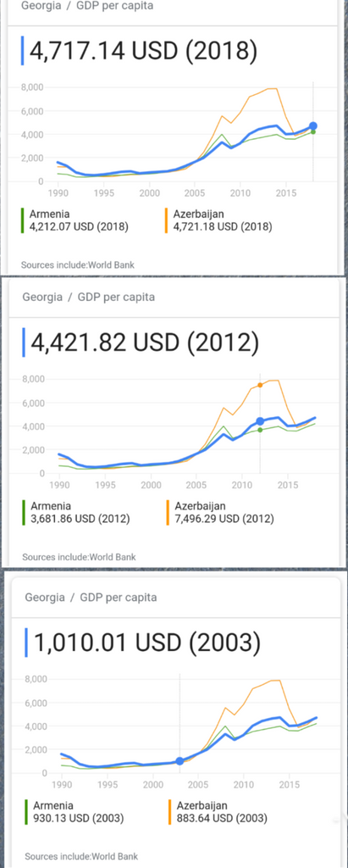Click the blue Georgia 2003 data point
This screenshot has height=868, width=348.
tap(180, 761)
